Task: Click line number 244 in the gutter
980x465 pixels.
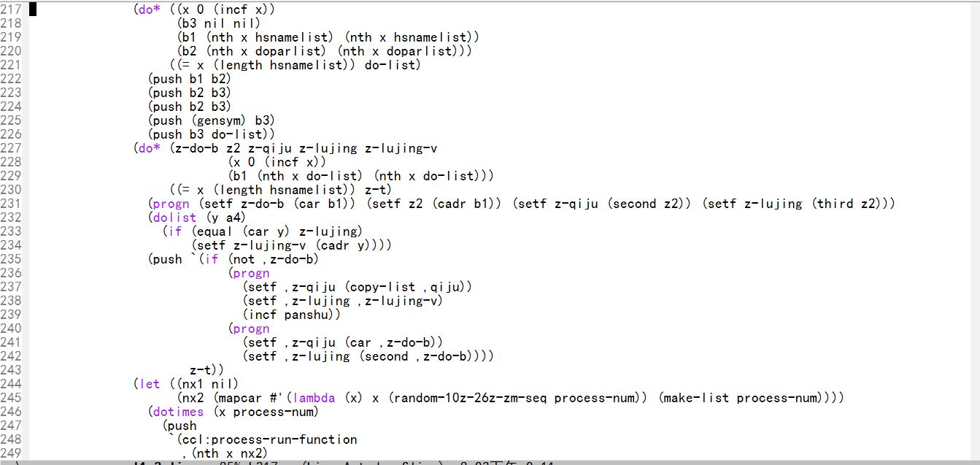Action: coord(12,383)
